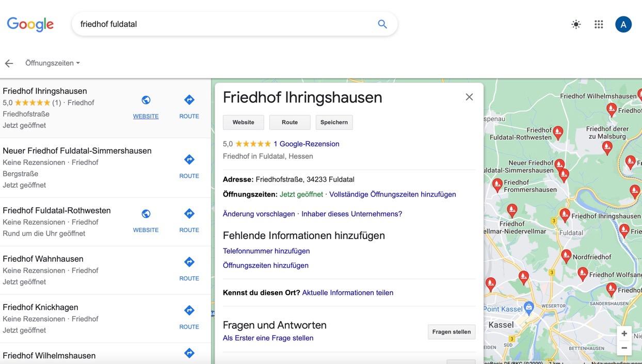642x364 pixels.
Task: Open website globe icon for Friedhof Ihringshausen
Action: (x=146, y=101)
